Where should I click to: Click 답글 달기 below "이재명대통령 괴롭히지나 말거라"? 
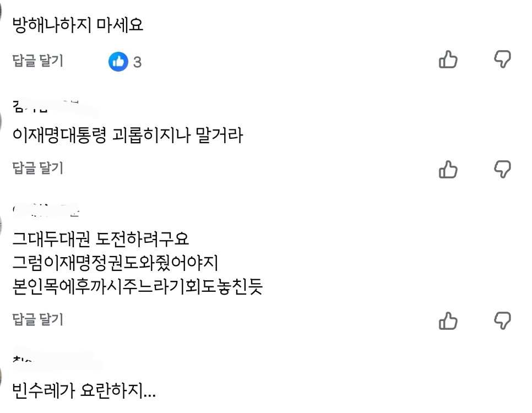point(37,168)
